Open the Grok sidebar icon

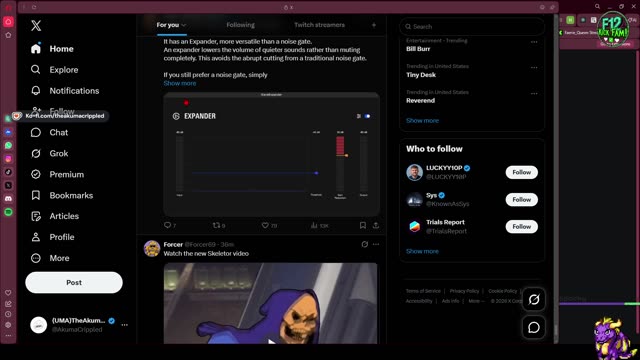(36, 153)
